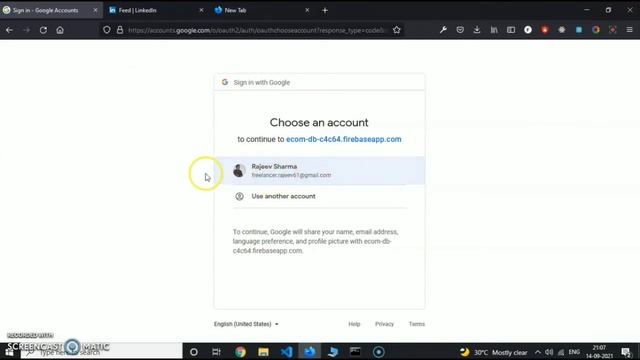This screenshot has height=360, width=640.
Task: Open the screen recorder taskbar icon
Action: (378, 352)
